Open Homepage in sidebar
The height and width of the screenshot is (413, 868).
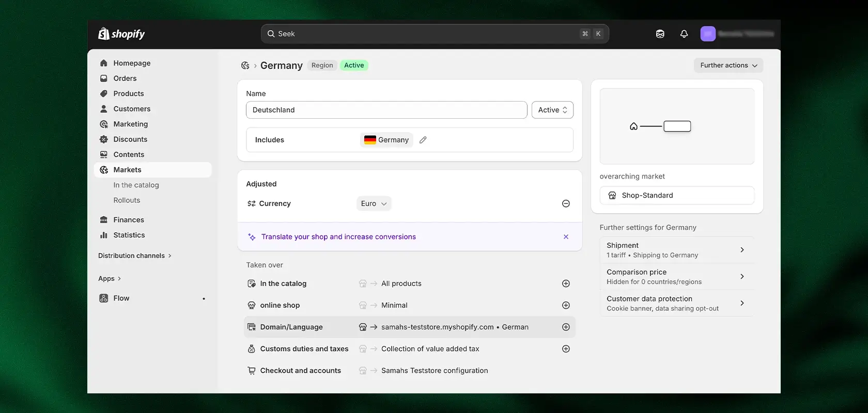[x=153, y=63]
